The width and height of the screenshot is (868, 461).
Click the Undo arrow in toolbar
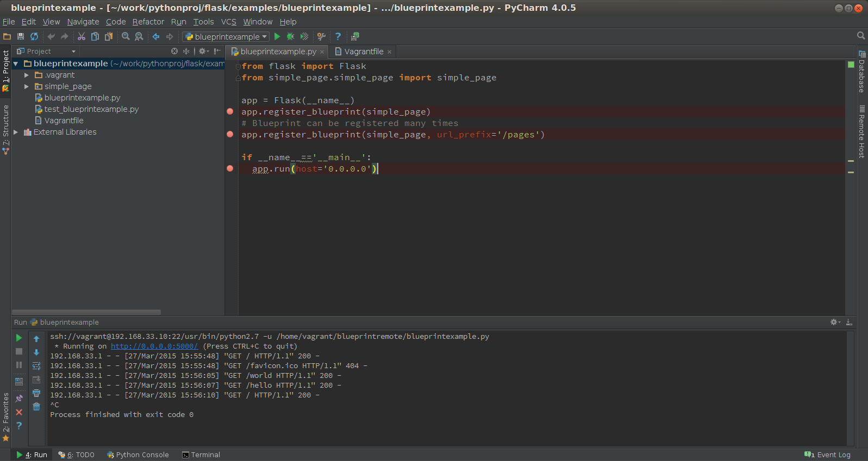pos(51,36)
